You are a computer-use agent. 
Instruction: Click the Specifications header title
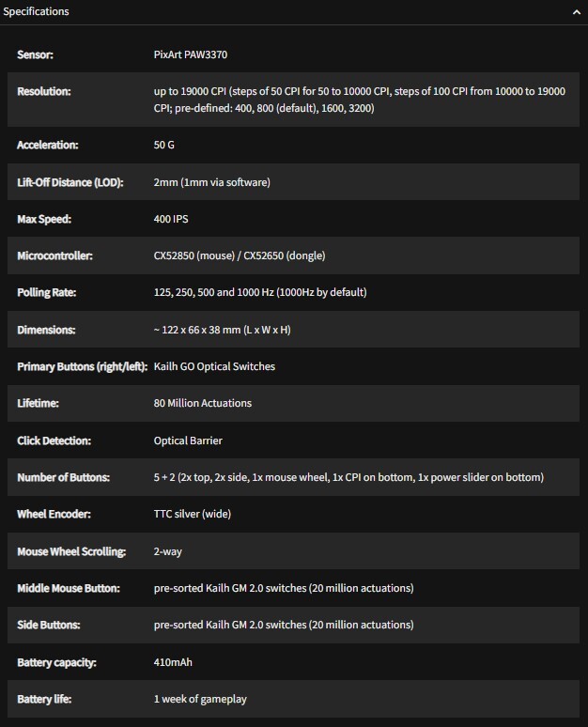[36, 12]
